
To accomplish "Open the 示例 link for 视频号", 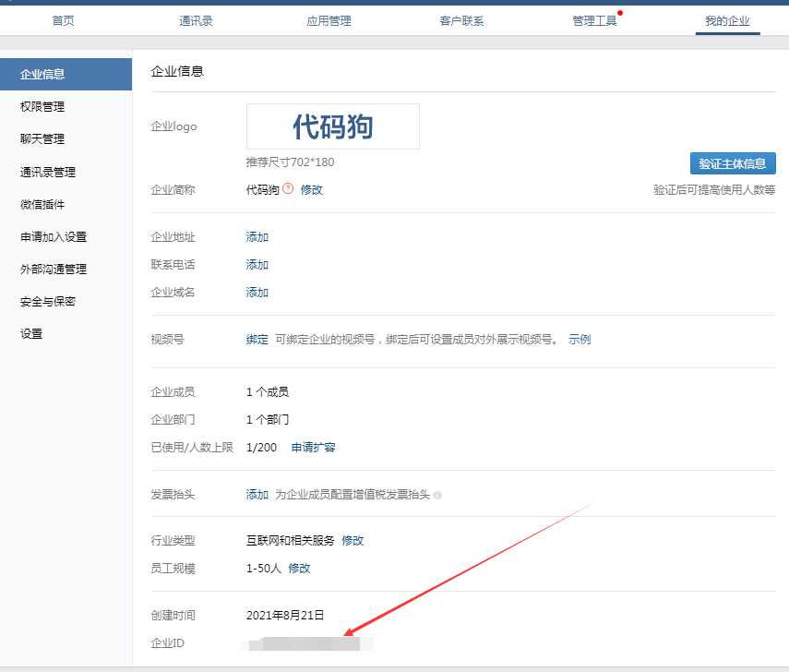I will click(x=580, y=340).
